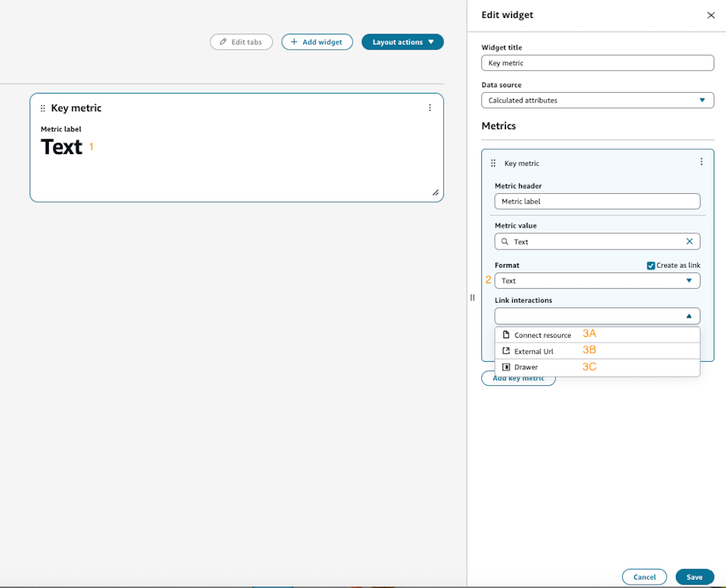The image size is (726, 588).
Task: Click the Add widget button
Action: click(x=316, y=42)
